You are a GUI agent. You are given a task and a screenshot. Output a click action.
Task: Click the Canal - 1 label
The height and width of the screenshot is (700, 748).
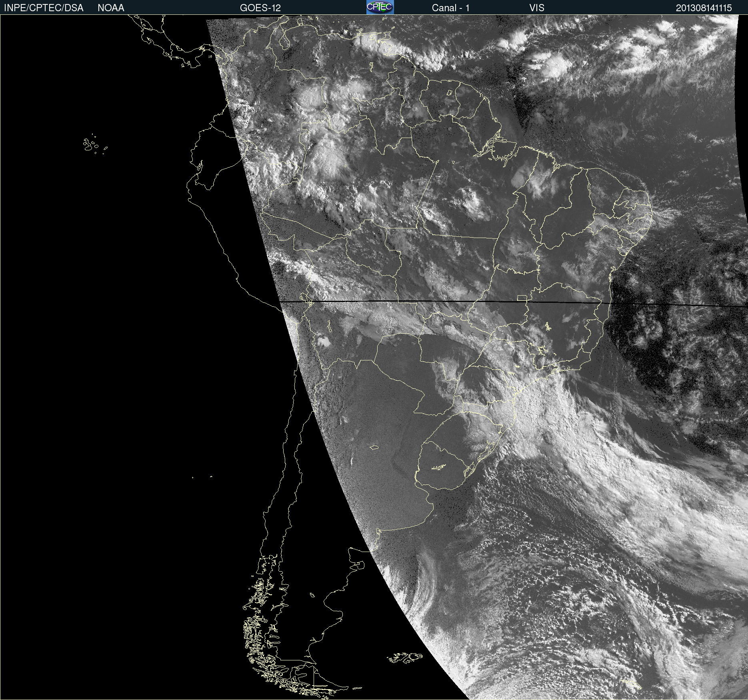pos(451,8)
